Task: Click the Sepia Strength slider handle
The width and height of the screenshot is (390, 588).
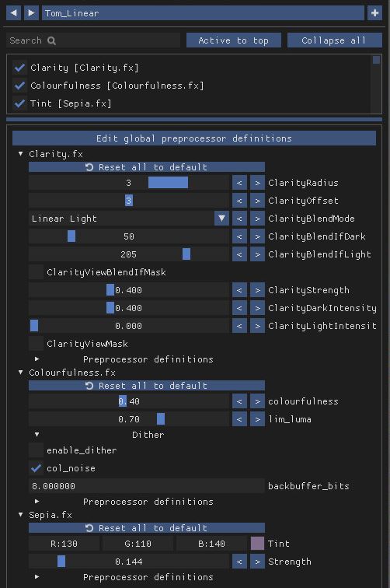Action: (x=61, y=562)
